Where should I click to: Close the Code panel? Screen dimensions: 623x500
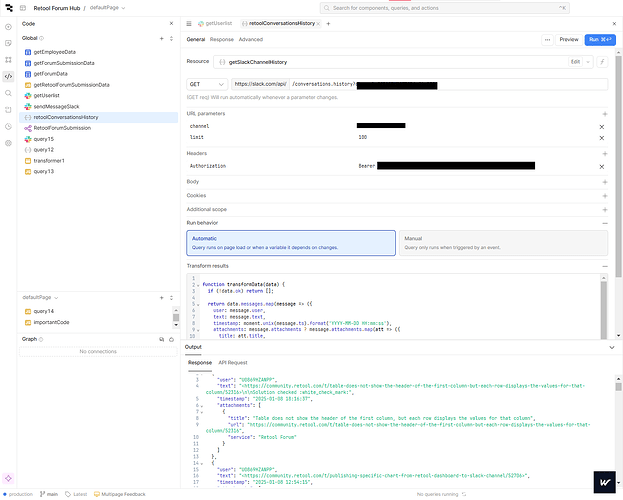point(171,24)
